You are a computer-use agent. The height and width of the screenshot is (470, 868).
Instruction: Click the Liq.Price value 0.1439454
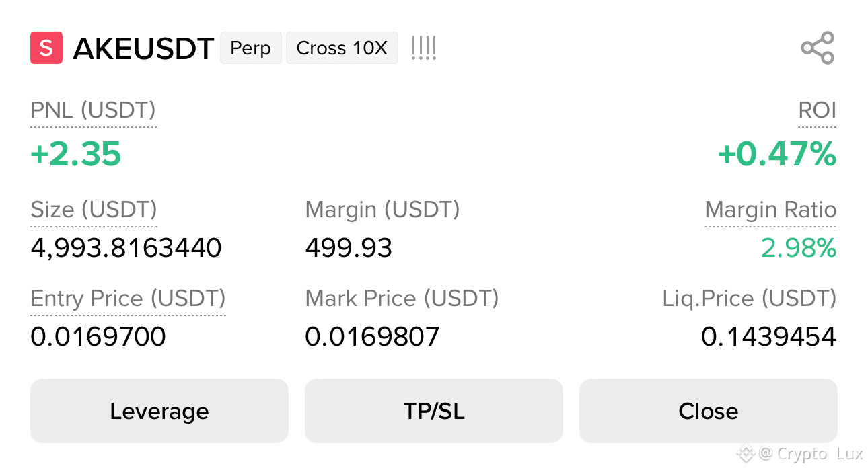[x=769, y=336]
